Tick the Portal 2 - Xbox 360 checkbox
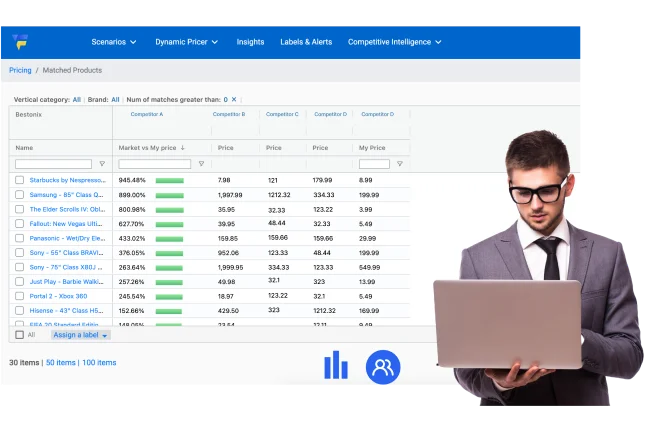The image size is (661, 432). 19,296
